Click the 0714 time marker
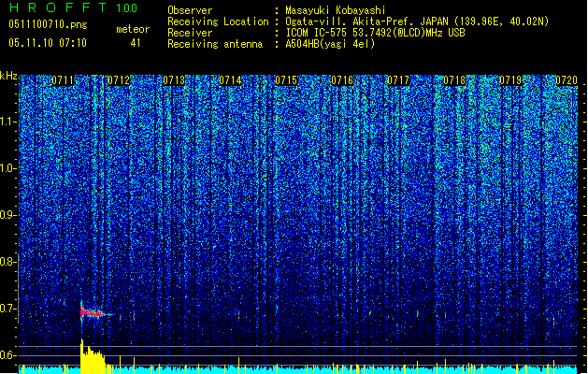This screenshot has width=588, height=374. tap(230, 80)
